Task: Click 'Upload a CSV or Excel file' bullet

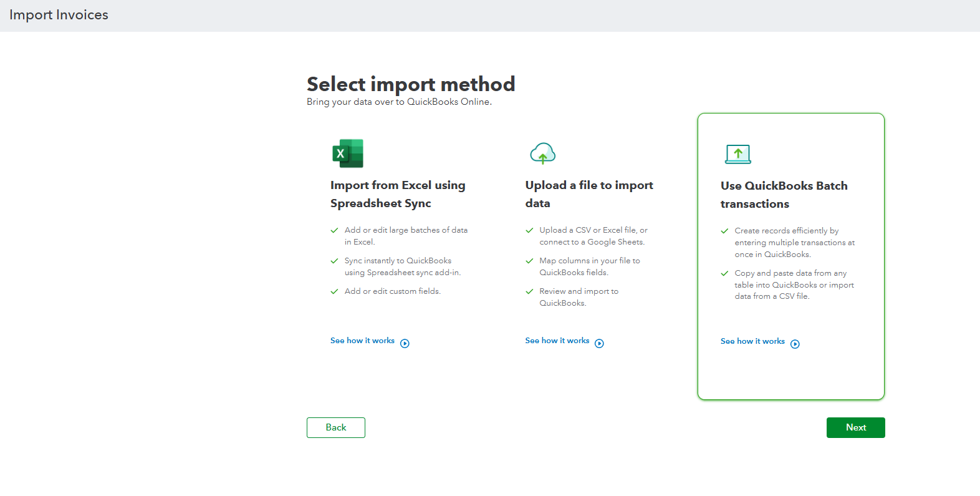Action: tap(593, 236)
